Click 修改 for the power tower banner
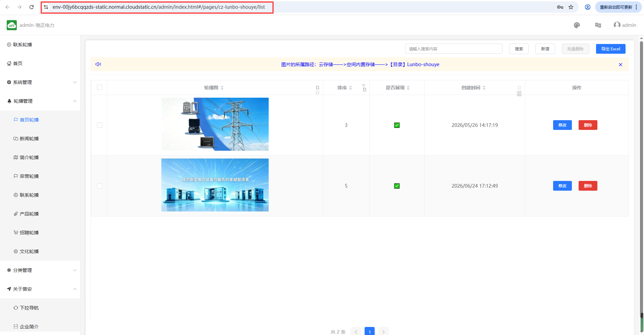This screenshot has height=335, width=644. pos(562,125)
